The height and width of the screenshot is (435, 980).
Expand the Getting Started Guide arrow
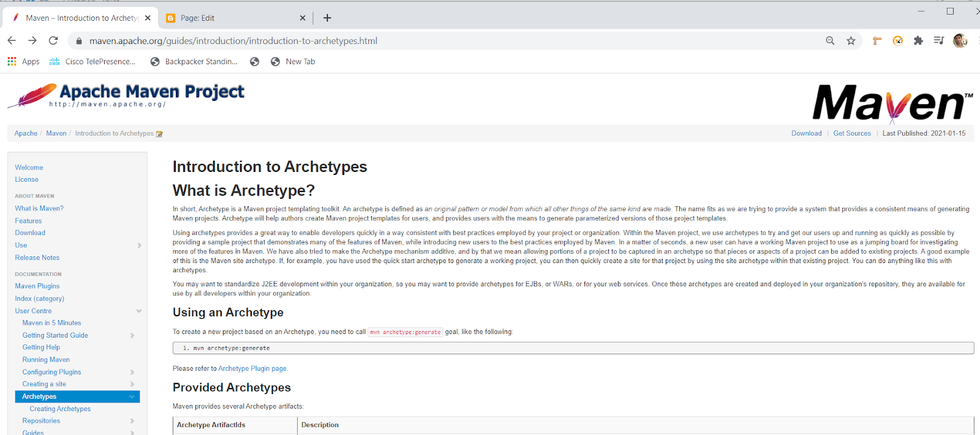pyautogui.click(x=132, y=335)
